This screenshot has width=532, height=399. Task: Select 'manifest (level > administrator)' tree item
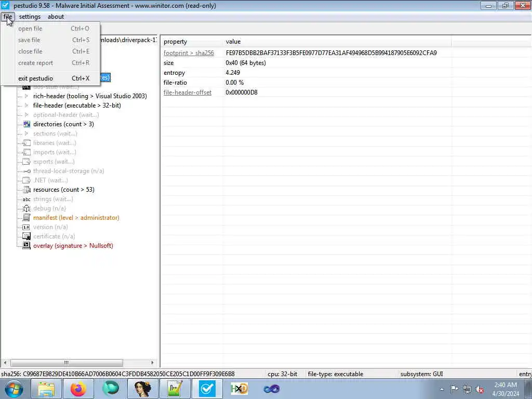(x=76, y=218)
